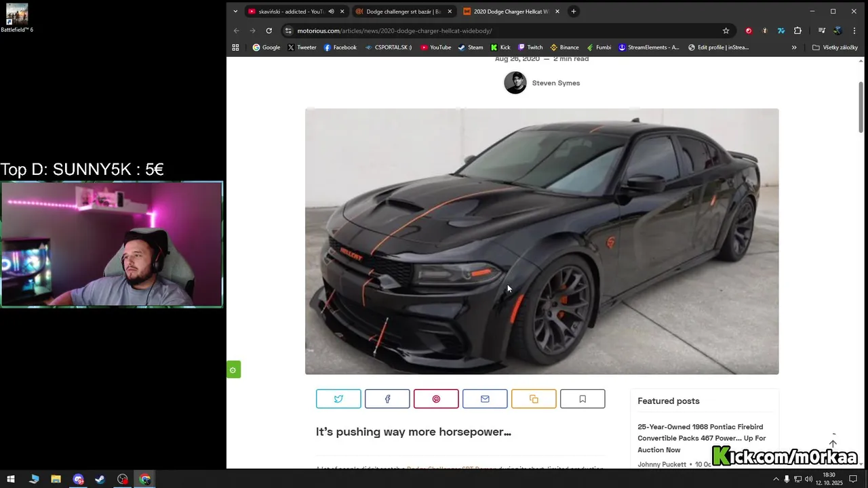
Task: Click the Featured posts heading
Action: [669, 401]
